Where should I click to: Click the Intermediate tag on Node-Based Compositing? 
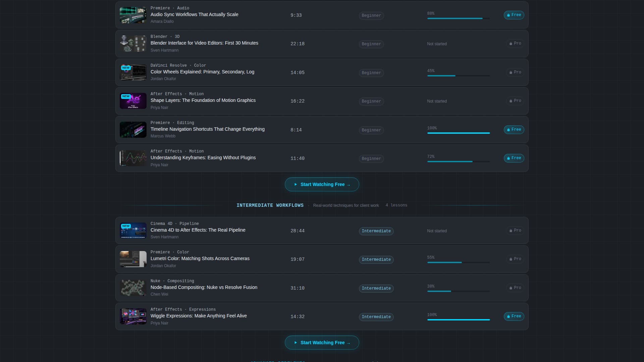tap(376, 288)
